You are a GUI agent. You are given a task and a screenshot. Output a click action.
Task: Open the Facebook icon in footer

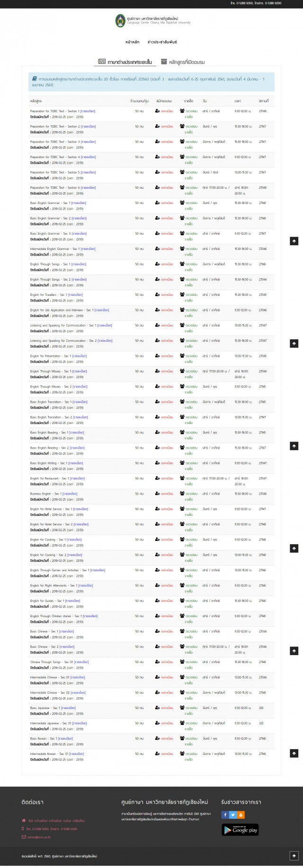click(x=225, y=815)
